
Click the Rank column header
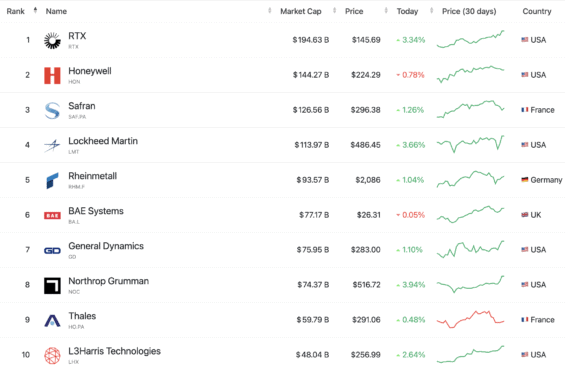[x=15, y=11]
